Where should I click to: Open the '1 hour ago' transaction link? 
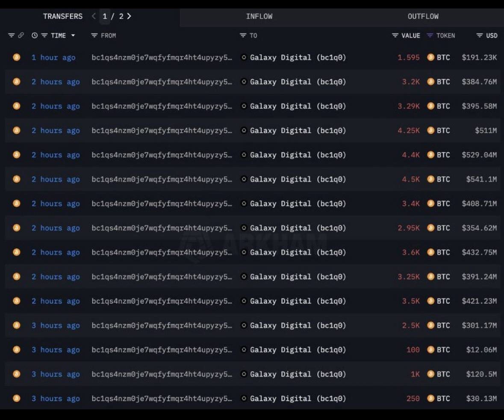(x=53, y=58)
